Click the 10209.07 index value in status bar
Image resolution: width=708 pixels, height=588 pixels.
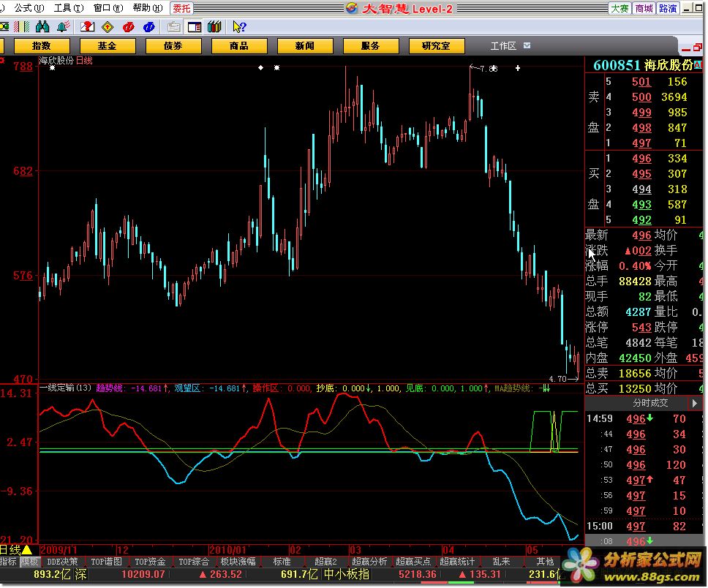pyautogui.click(x=143, y=574)
